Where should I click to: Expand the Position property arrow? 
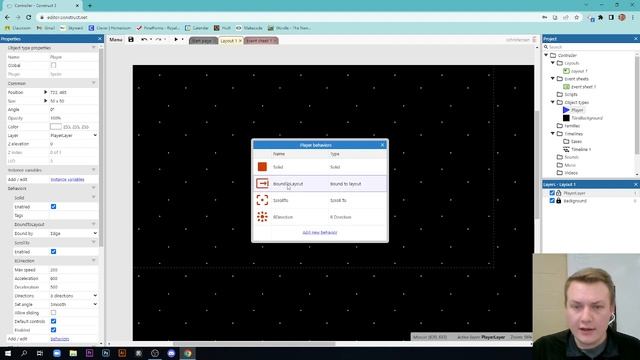click(45, 92)
